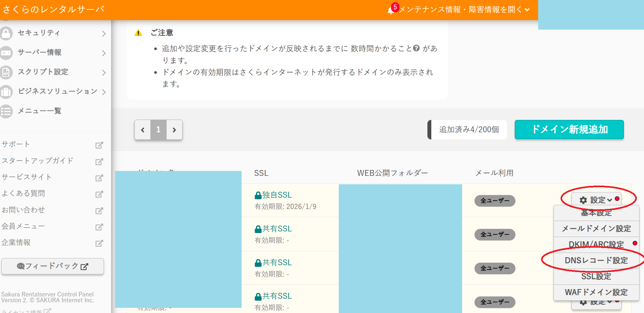Open the 独自SSL link
644x313 pixels.
tap(277, 195)
